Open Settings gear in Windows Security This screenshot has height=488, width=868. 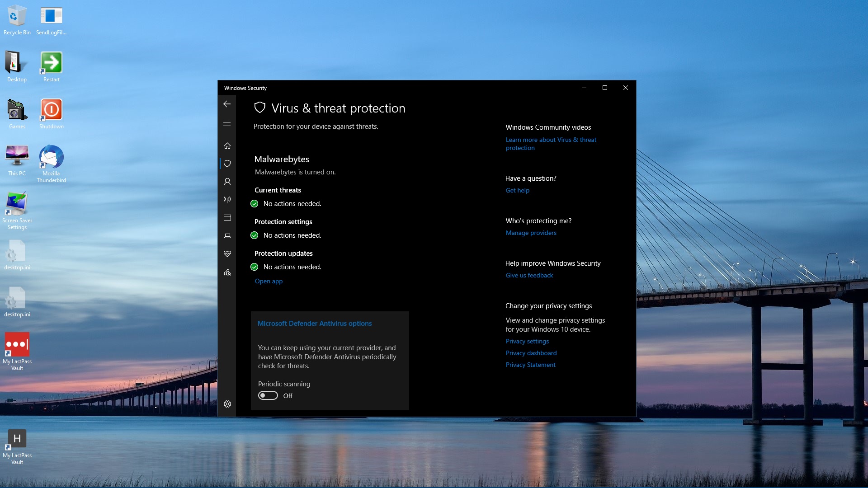click(227, 404)
